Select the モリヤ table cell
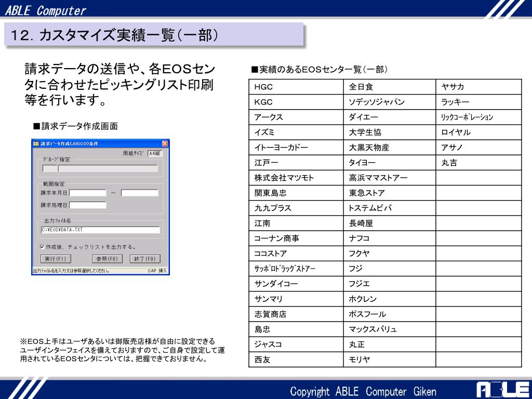This screenshot has width=532, height=399. coord(390,360)
